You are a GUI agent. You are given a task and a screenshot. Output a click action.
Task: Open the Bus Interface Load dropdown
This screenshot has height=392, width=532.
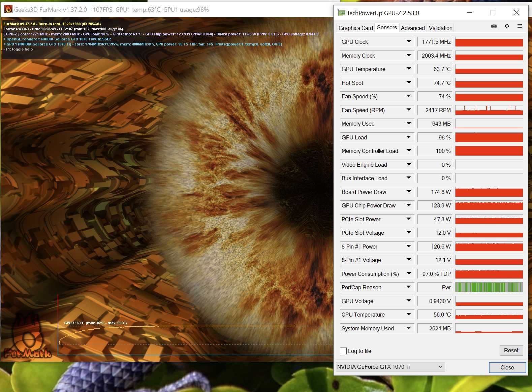[409, 178]
